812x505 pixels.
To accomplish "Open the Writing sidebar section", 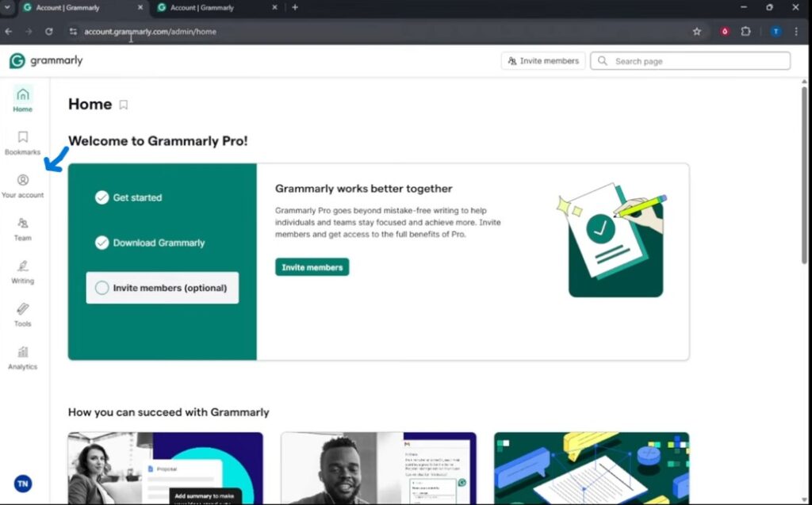I will 22,271.
